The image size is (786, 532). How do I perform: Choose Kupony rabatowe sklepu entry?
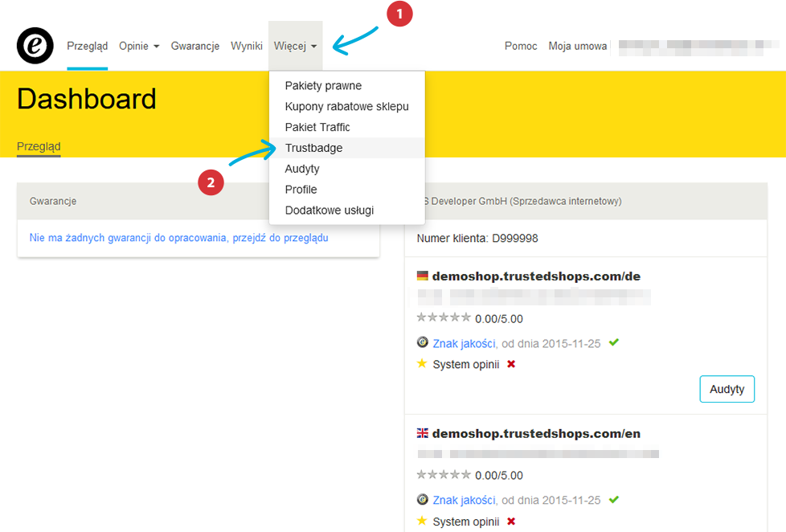point(347,106)
